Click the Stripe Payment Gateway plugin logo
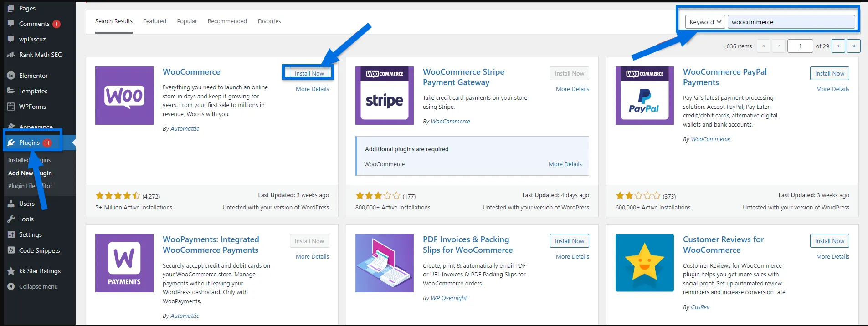This screenshot has height=326, width=868. pyautogui.click(x=385, y=96)
